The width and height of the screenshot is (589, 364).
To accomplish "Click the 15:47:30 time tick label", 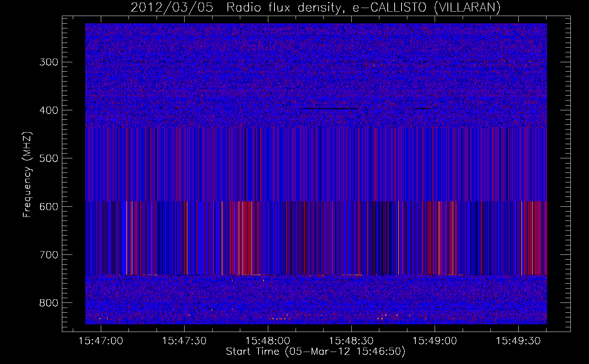I will [184, 341].
